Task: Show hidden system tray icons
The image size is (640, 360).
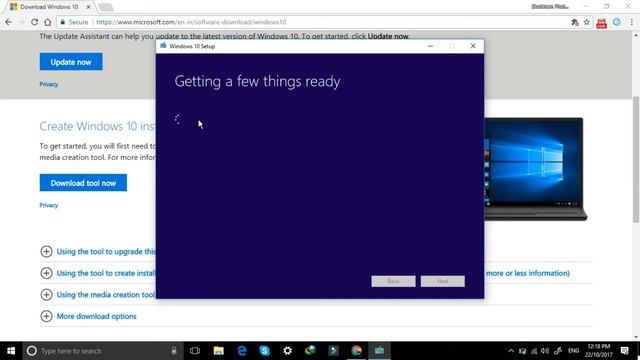Action: [511, 351]
